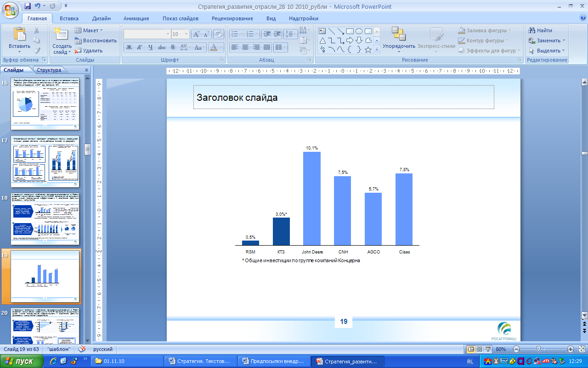The width and height of the screenshot is (588, 368).
Task: Increase font size with large A
Action: coord(196,34)
